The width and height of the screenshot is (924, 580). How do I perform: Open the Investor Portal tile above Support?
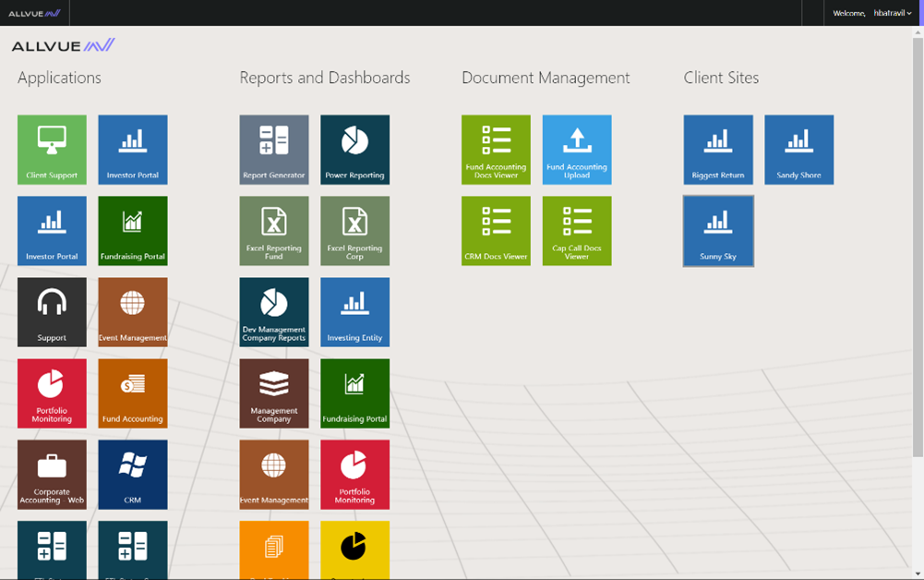tap(52, 231)
